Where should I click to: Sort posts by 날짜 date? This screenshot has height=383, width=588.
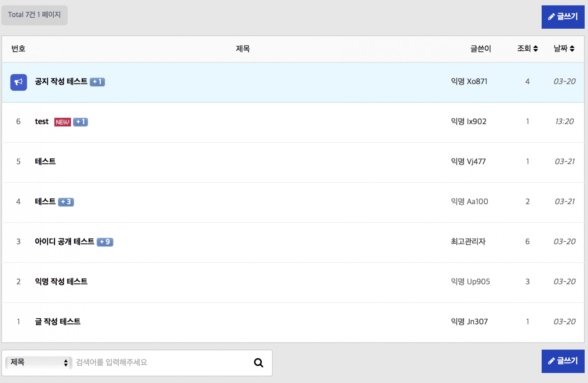point(564,49)
